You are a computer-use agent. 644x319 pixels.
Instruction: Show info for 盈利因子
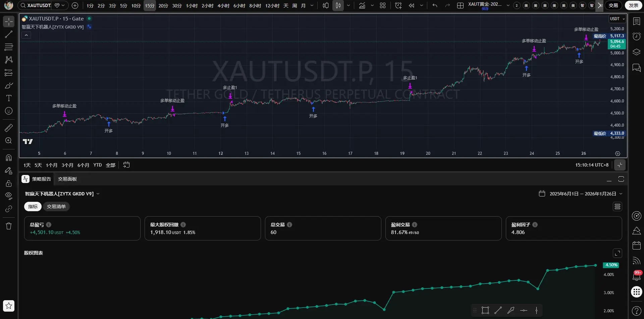[x=535, y=225]
